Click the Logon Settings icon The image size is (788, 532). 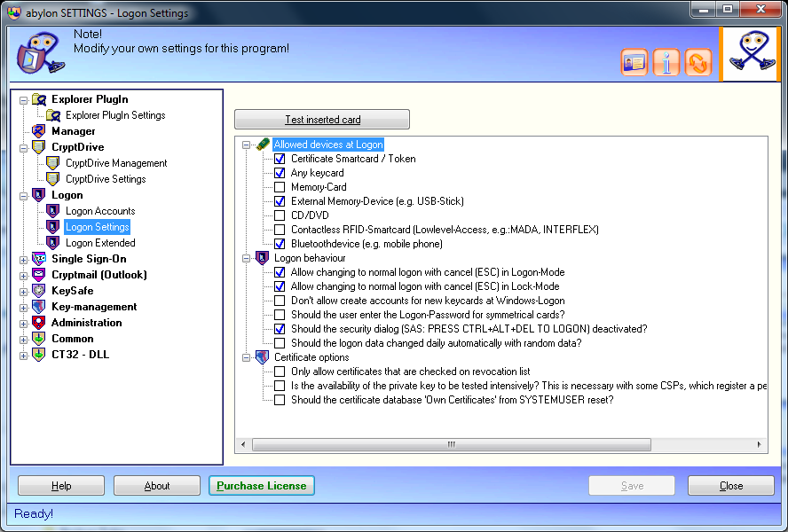tap(52, 227)
